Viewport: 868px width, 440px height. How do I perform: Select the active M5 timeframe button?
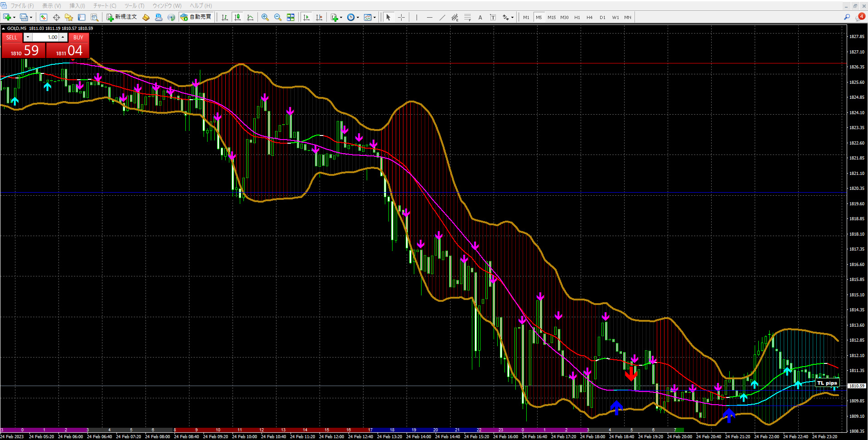[x=539, y=17]
